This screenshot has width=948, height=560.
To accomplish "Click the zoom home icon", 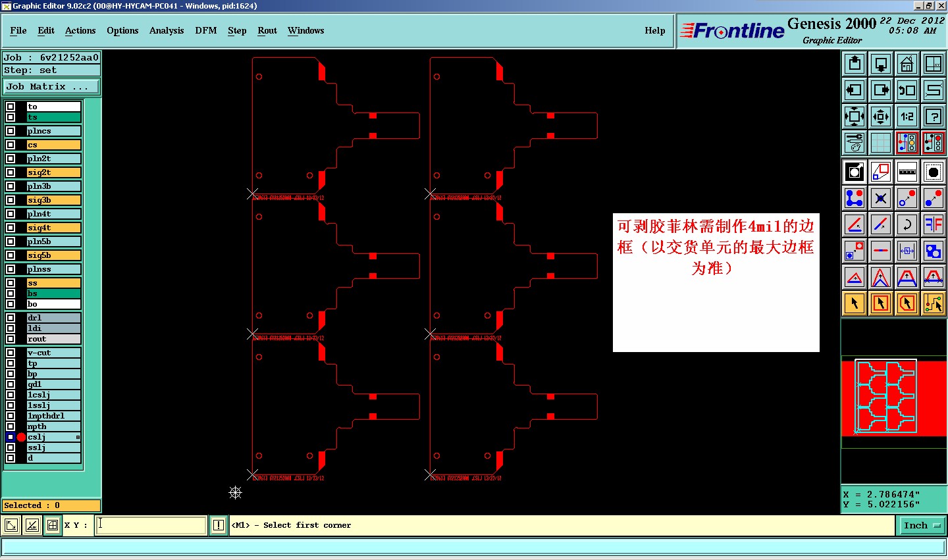I will click(x=907, y=64).
